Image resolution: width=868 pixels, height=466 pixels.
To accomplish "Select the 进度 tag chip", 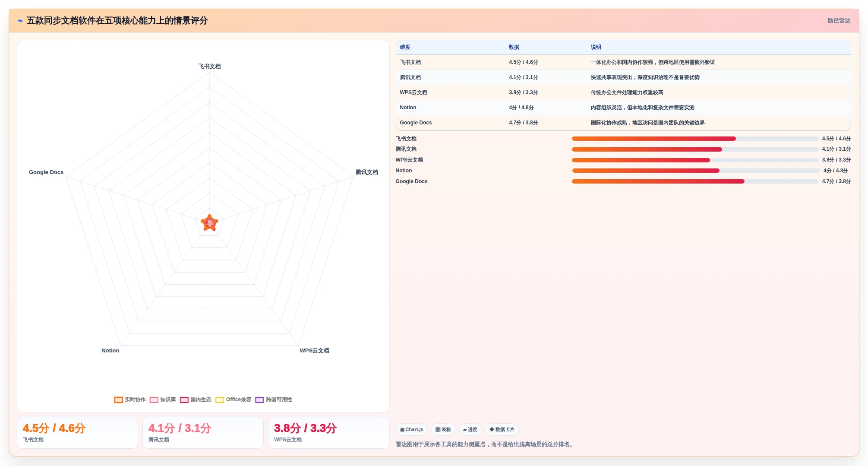I will pyautogui.click(x=470, y=429).
